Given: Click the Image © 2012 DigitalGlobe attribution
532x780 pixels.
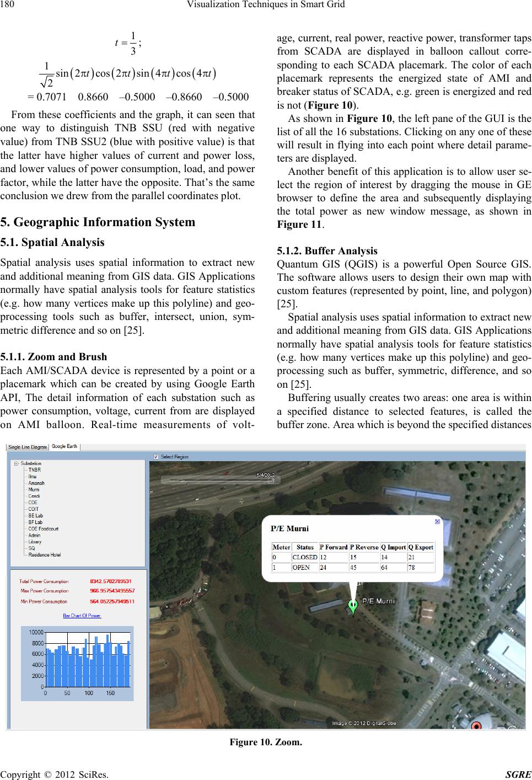Looking at the screenshot, I should [x=364, y=723].
